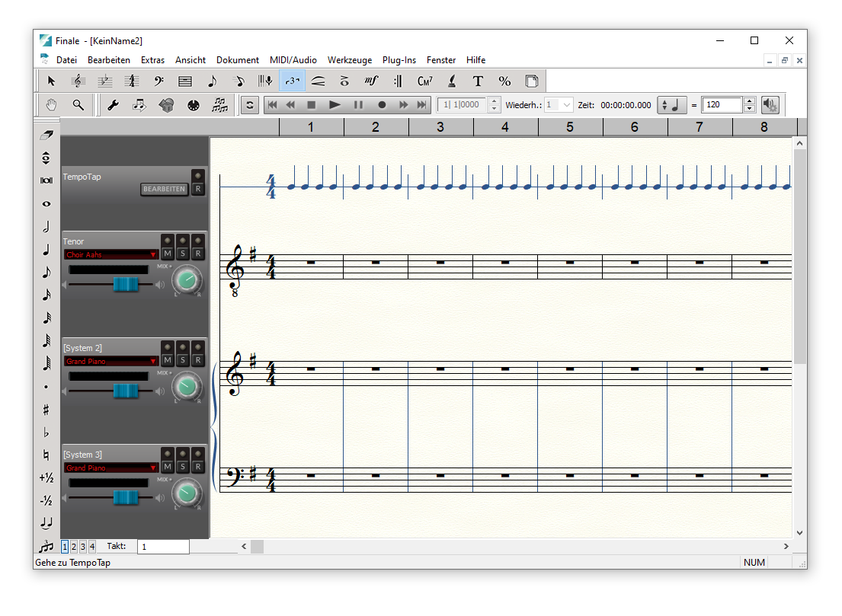The image size is (842, 616).
Task: Select the HyperScribe microphone tool
Action: click(265, 81)
